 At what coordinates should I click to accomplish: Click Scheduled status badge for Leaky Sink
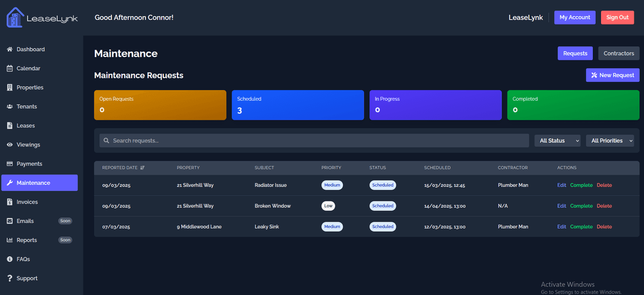(383, 227)
